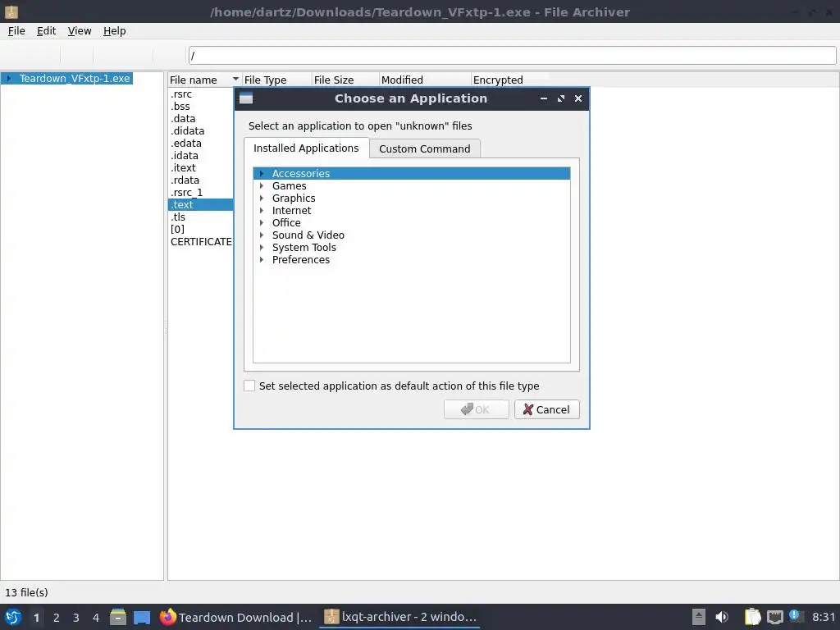Open the removable media eject tray icon
This screenshot has height=630, width=840.
tap(699, 617)
